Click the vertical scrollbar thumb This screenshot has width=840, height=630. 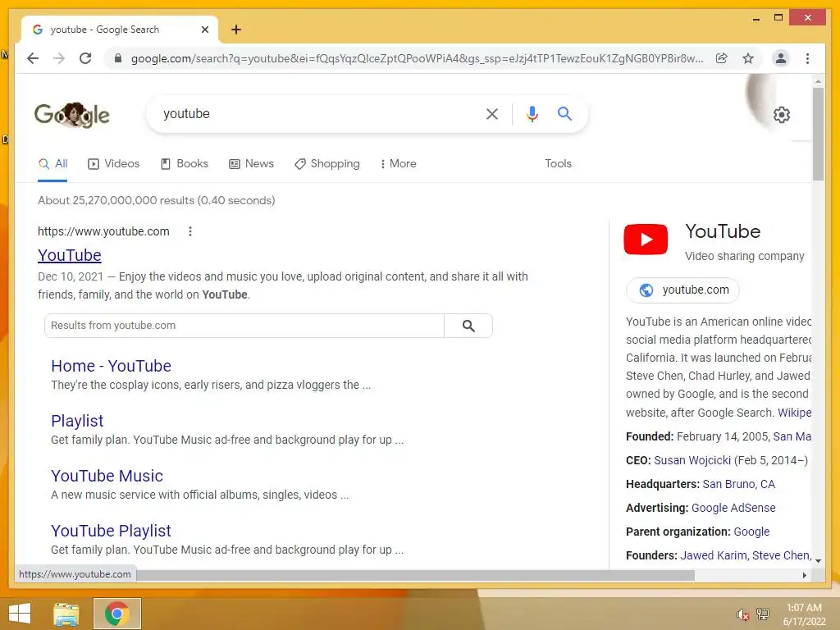pos(818,134)
